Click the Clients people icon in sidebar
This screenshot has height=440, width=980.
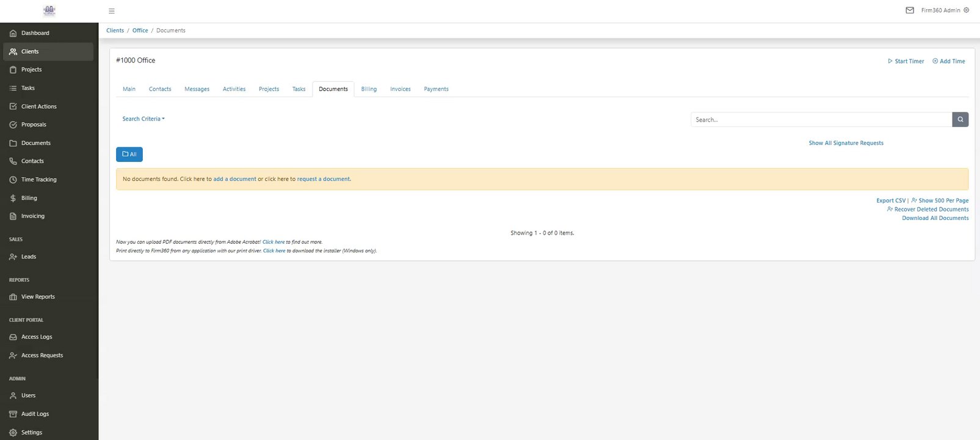click(13, 51)
